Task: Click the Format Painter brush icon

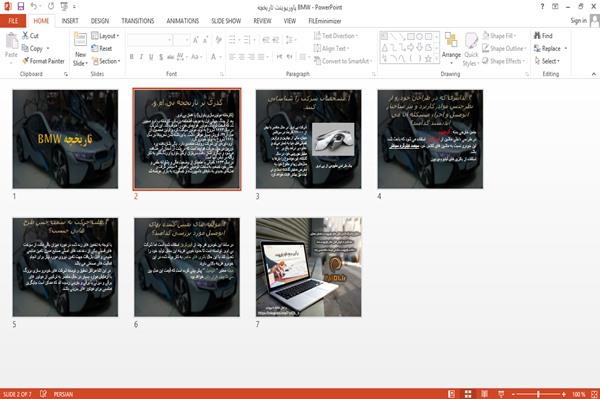Action: click(x=26, y=61)
